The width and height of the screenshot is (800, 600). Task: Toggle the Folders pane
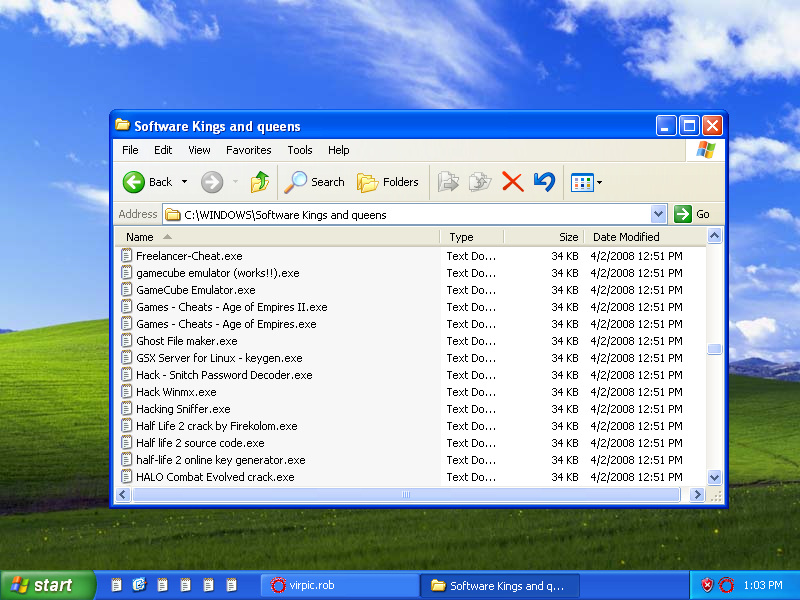pyautogui.click(x=387, y=182)
